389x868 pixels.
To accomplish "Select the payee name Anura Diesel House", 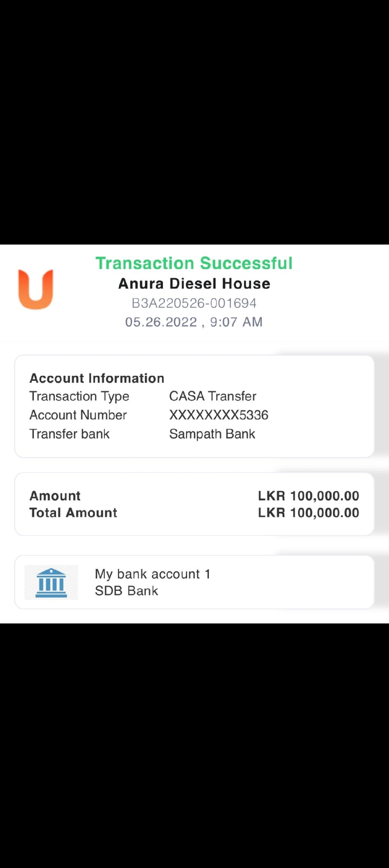I will (194, 283).
